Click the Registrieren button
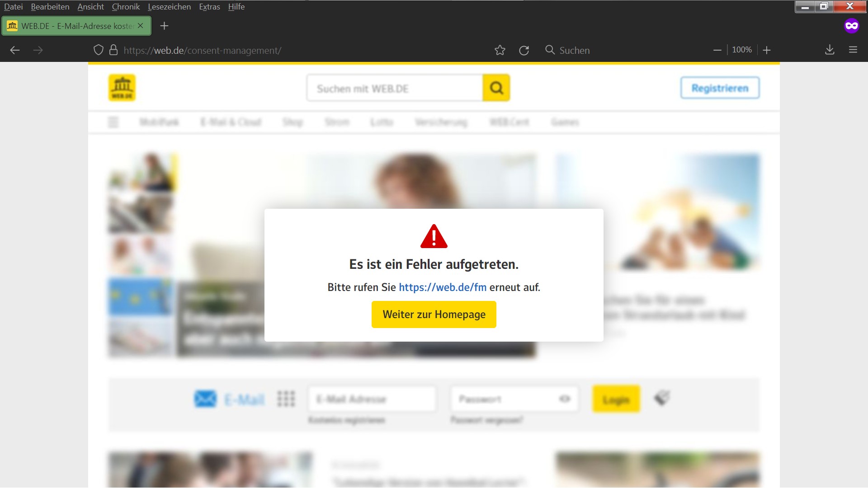 click(720, 88)
